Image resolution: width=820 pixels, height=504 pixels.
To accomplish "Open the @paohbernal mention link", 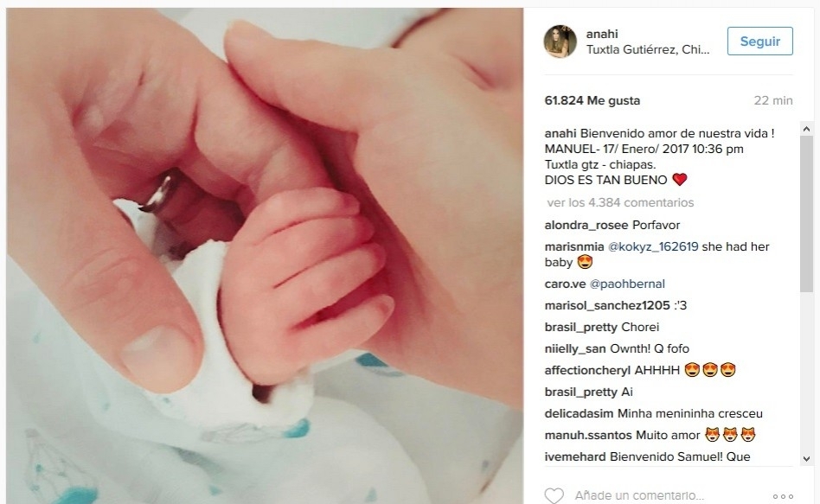I will 627,284.
